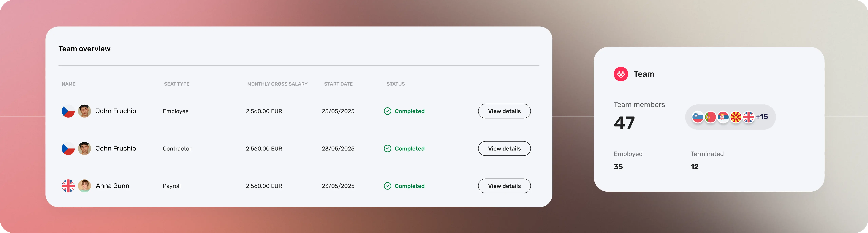This screenshot has width=868, height=233.
Task: Click the Serbia flag in Team card
Action: coord(723,117)
